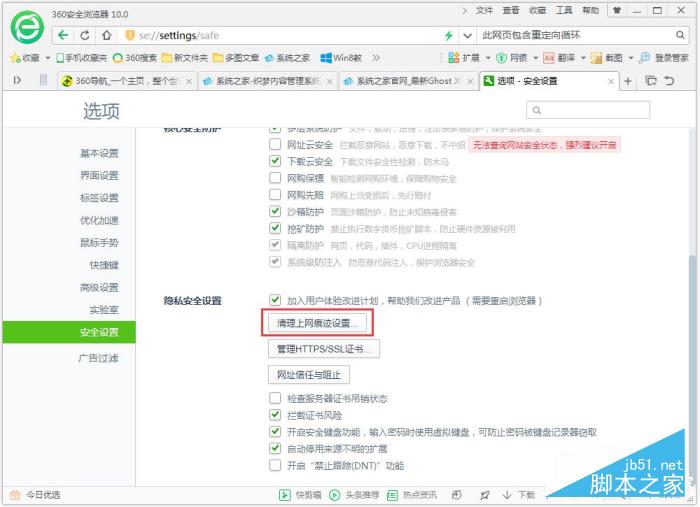Uncheck the 挖矿防护 checkbox
This screenshot has height=507, width=700.
275,228
